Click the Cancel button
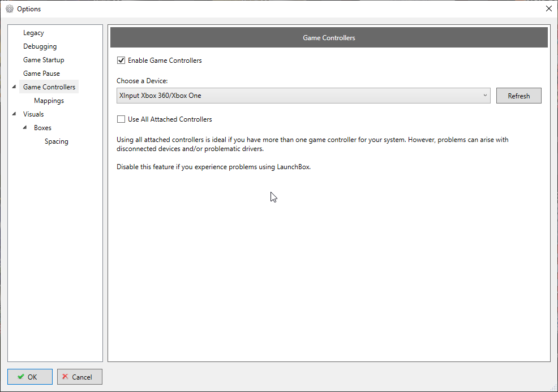Screen dimensions: 558x392 point(80,377)
